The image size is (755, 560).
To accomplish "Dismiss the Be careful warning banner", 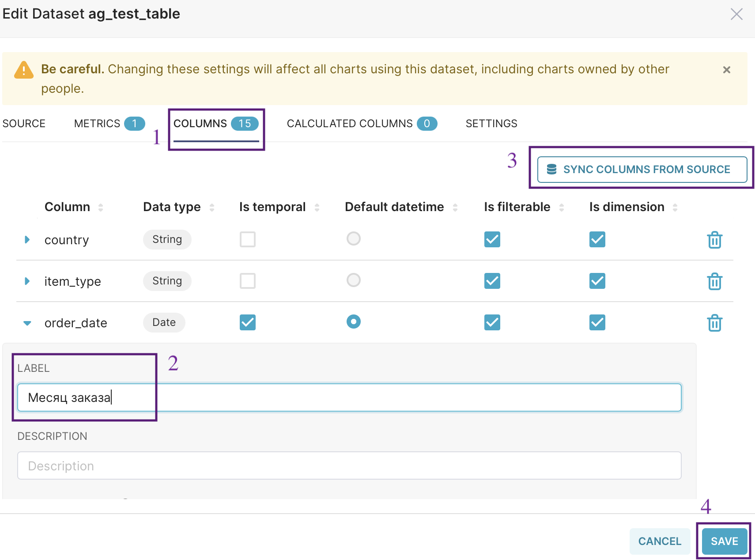I will (726, 70).
